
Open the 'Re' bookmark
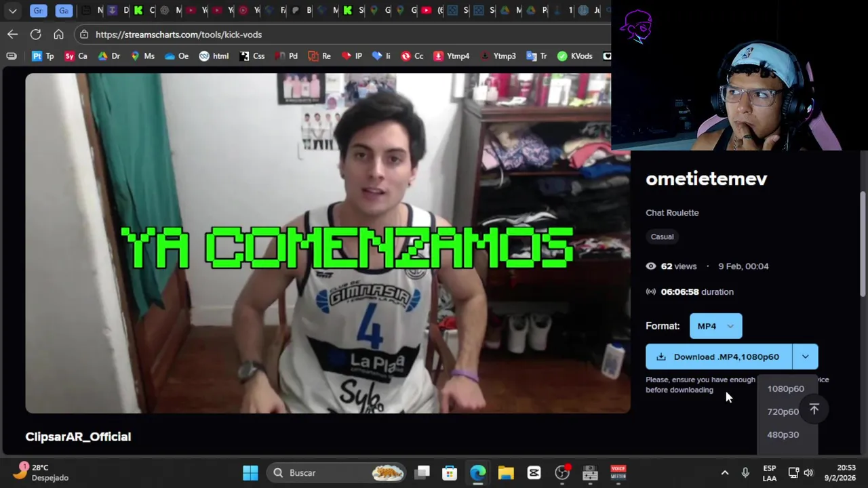(x=319, y=56)
